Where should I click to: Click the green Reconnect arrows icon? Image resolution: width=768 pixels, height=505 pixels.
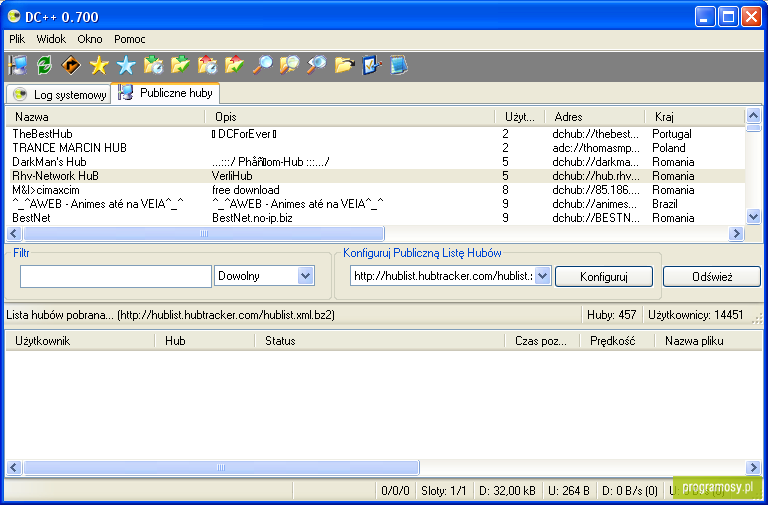(45, 65)
